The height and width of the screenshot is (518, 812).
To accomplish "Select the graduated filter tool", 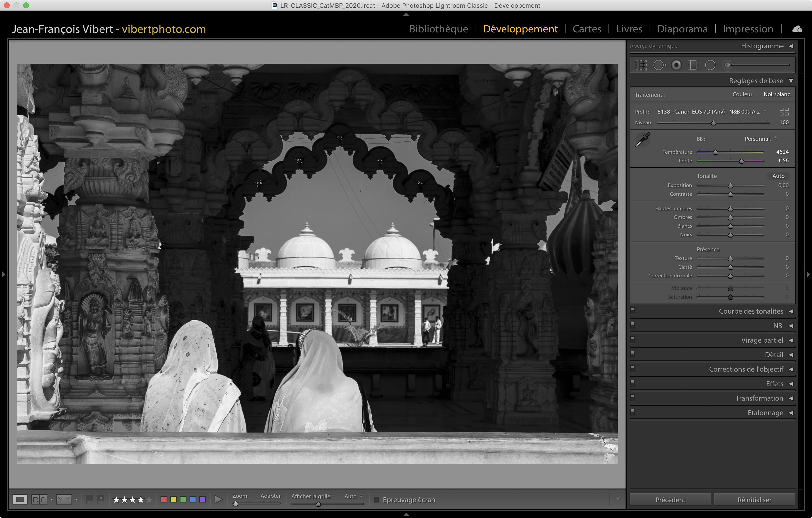I will click(x=693, y=65).
